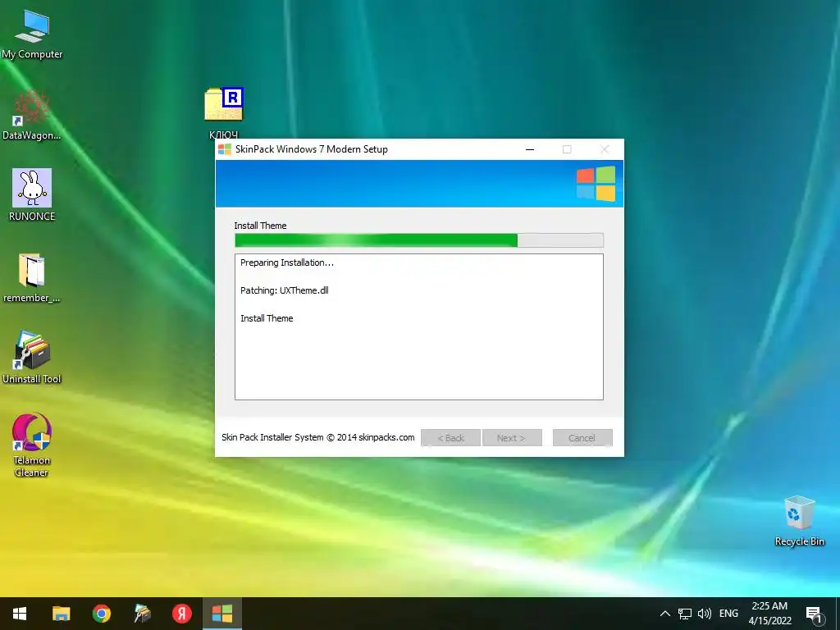Launch Google Chrome from taskbar

pos(101,614)
